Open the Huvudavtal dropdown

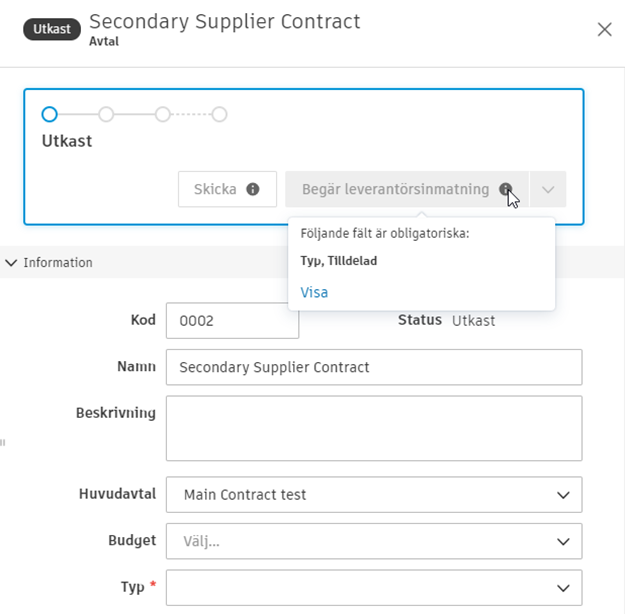point(373,494)
